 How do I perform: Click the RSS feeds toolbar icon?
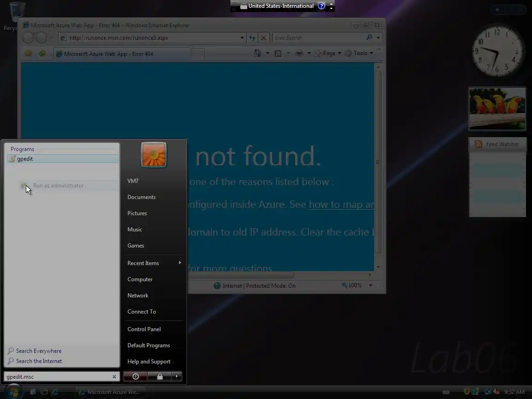tap(278, 53)
